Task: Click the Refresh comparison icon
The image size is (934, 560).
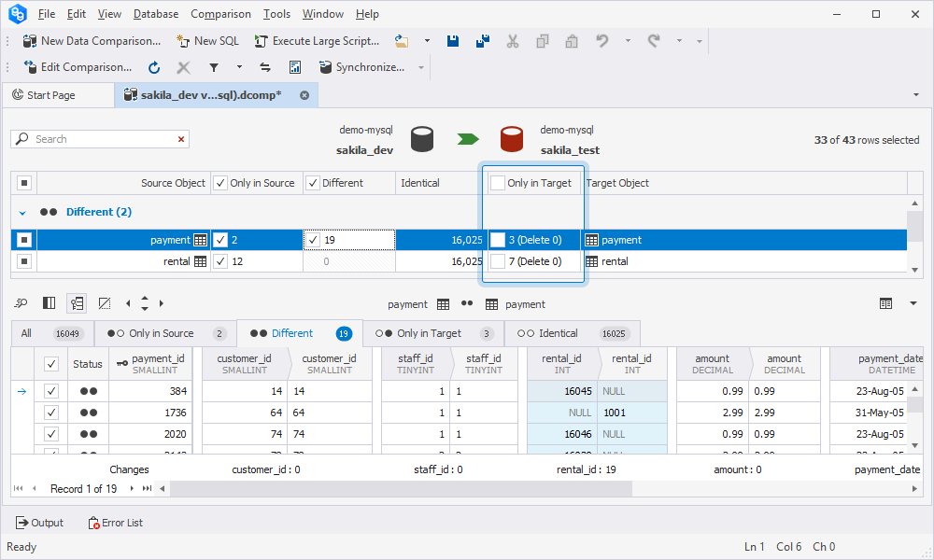Action: (x=154, y=67)
